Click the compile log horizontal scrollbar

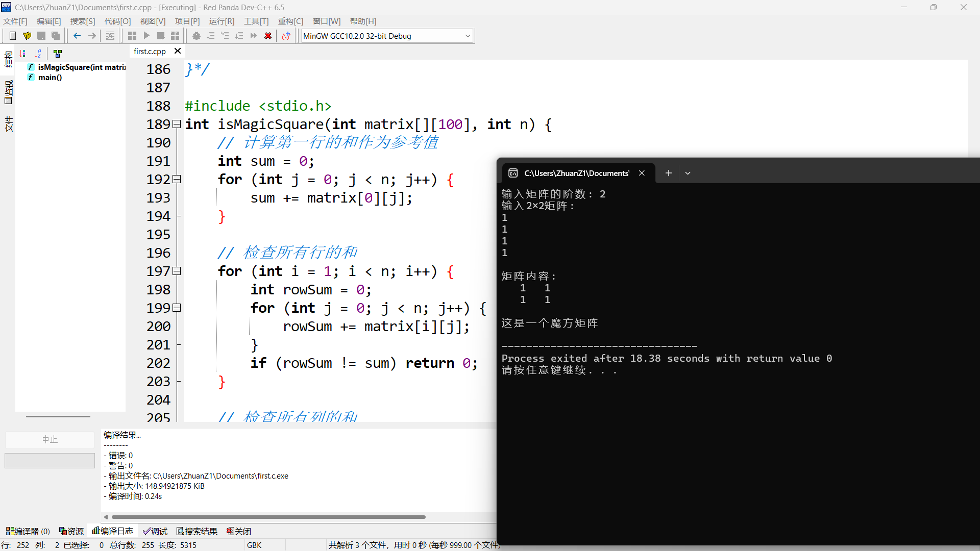coord(268,517)
